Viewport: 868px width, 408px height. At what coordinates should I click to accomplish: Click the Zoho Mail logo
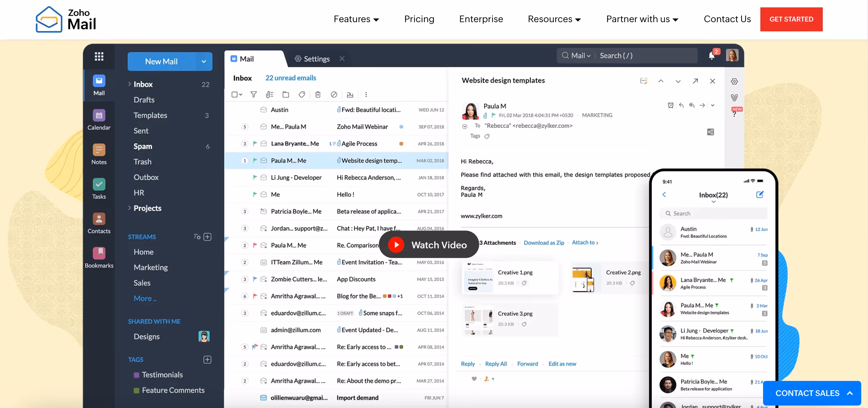click(x=66, y=19)
